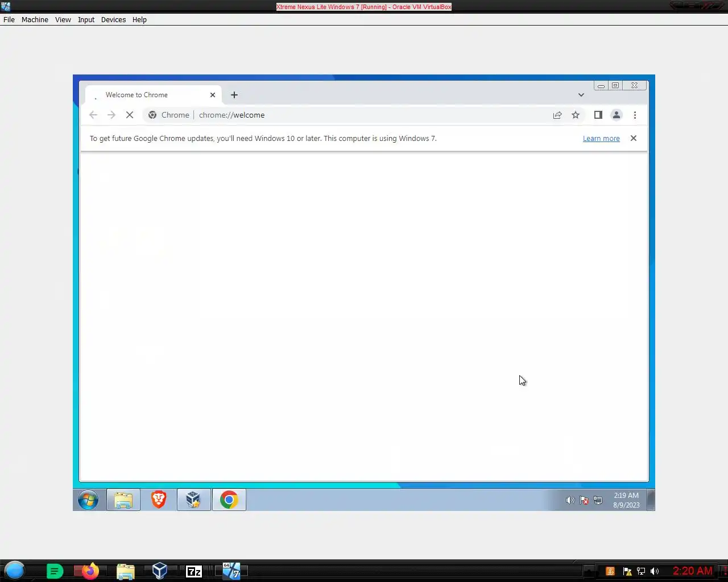
Task: Minimize the Chrome window
Action: (601, 86)
